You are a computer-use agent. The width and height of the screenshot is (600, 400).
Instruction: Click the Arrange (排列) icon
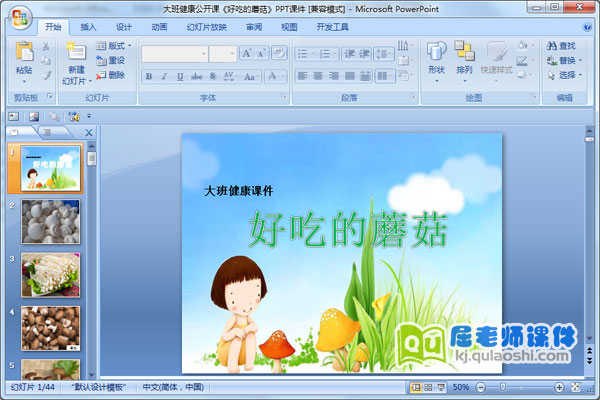464,51
